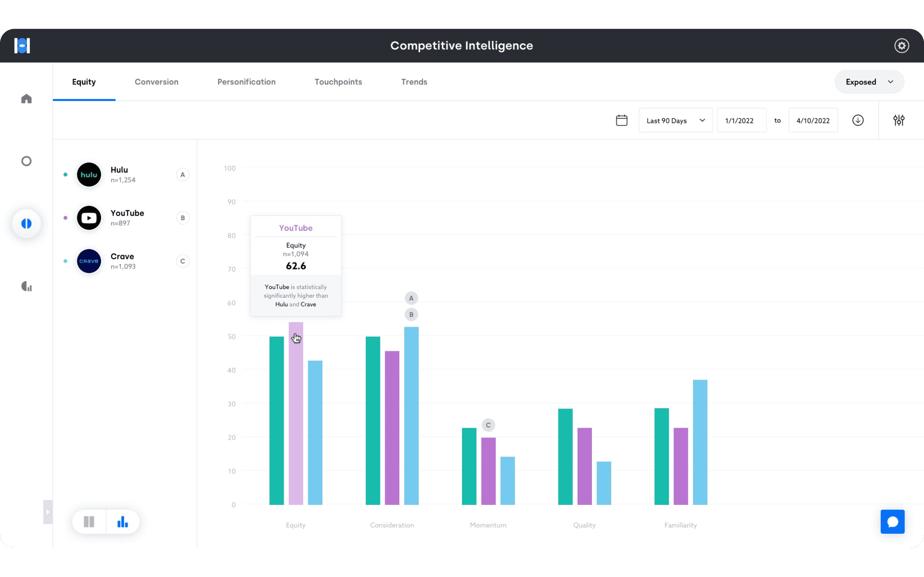Viewport: 924px width, 577px height.
Task: Open the Last 90 Days dropdown
Action: point(675,120)
